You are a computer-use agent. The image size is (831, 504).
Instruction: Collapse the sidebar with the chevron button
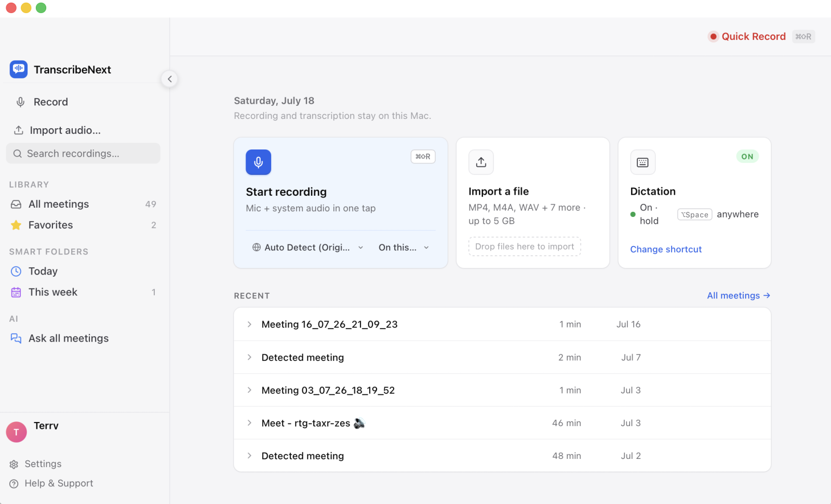pos(169,79)
